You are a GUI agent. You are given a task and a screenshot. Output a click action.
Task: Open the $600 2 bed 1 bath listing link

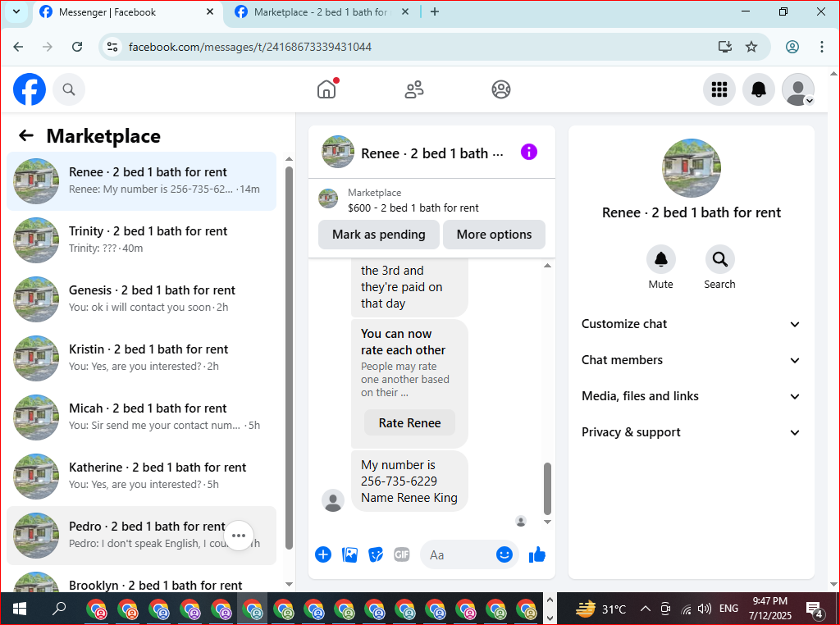[x=413, y=208]
